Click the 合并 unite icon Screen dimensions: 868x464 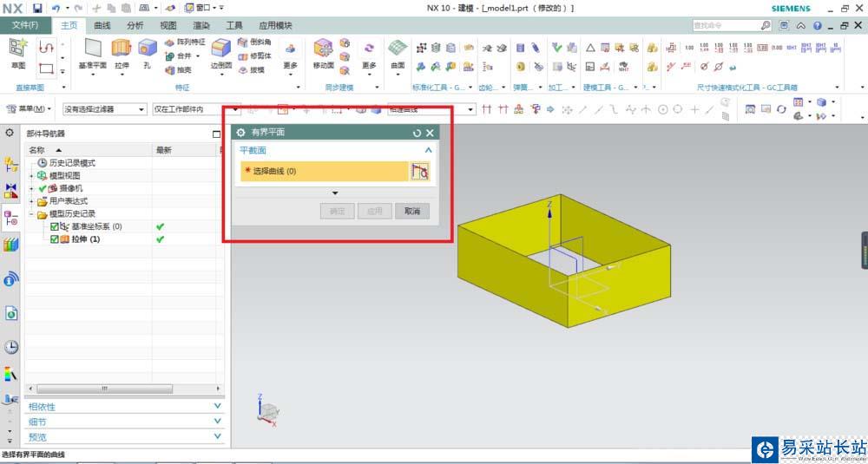click(x=169, y=56)
